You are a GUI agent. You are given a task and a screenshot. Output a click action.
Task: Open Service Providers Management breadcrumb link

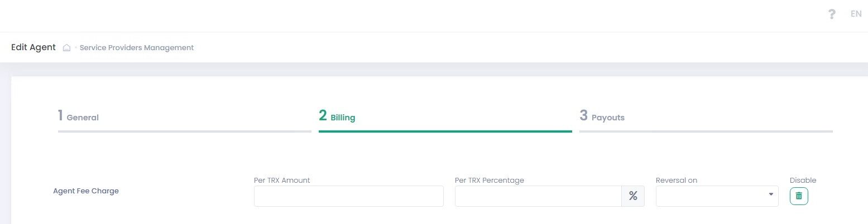[137, 48]
